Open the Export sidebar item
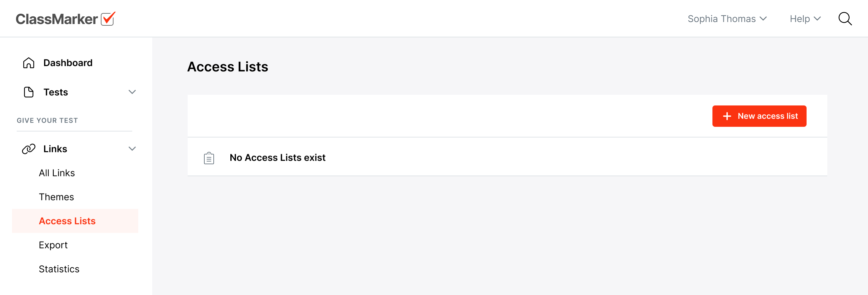 click(x=53, y=245)
